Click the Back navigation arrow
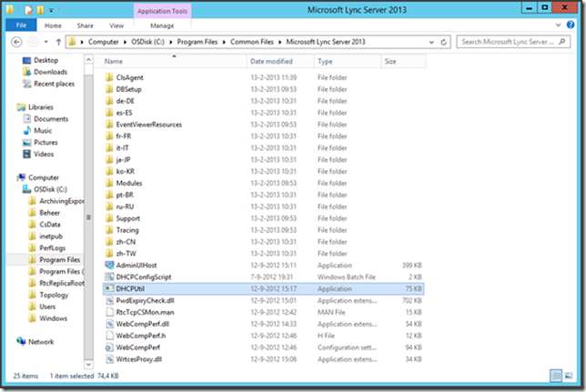The width and height of the screenshot is (586, 392). [16, 42]
